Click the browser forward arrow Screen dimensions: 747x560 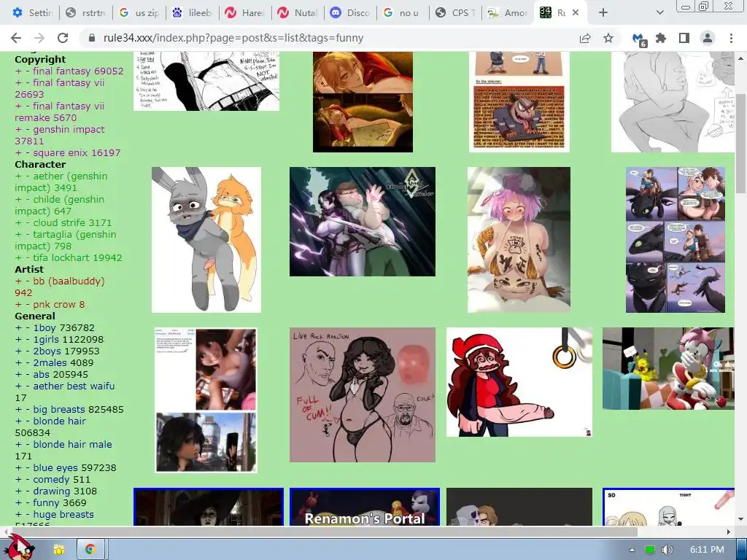pyautogui.click(x=39, y=38)
